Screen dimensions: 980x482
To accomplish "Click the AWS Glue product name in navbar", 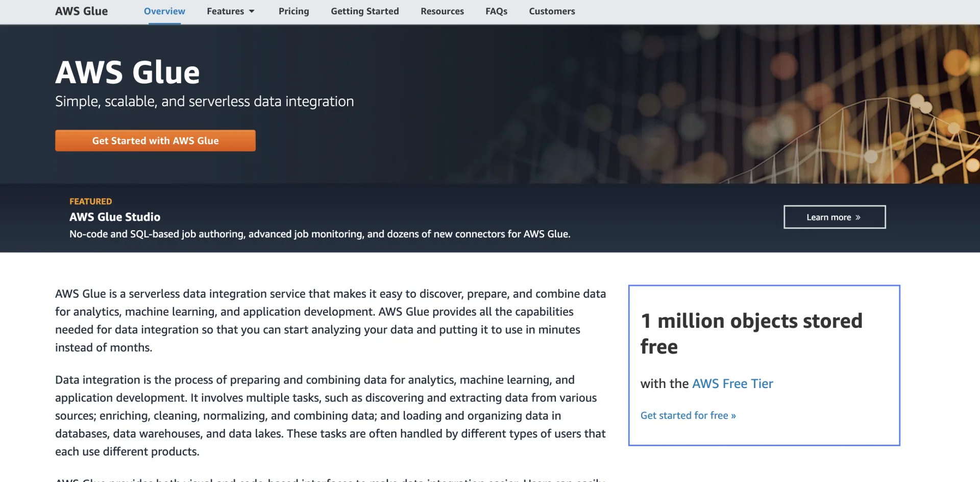I will click(82, 11).
